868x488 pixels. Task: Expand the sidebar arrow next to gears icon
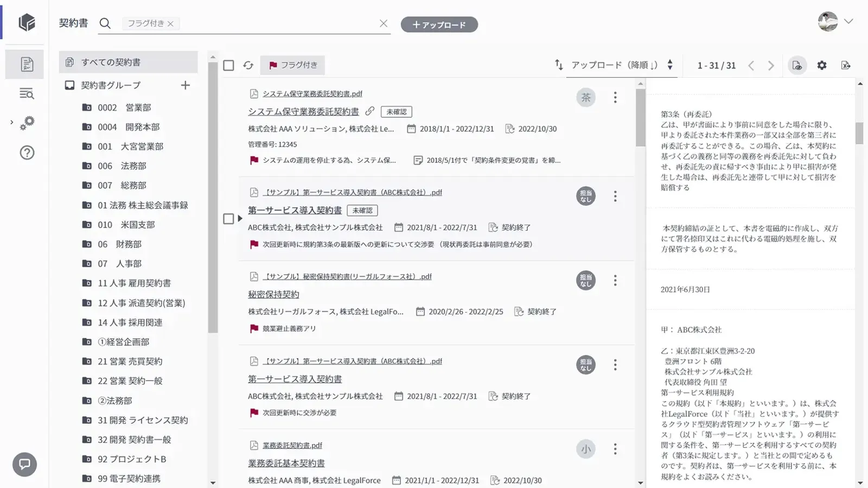(11, 123)
